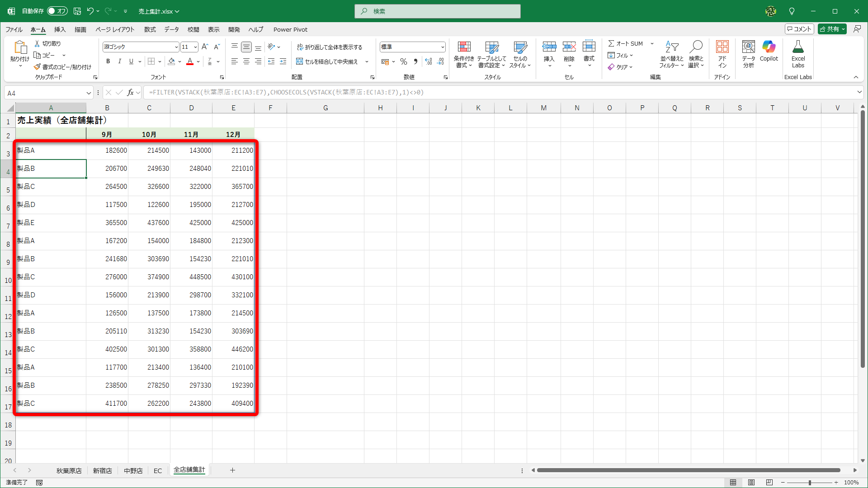868x488 pixels.
Task: Click the Name Box showing A4
Action: point(45,93)
